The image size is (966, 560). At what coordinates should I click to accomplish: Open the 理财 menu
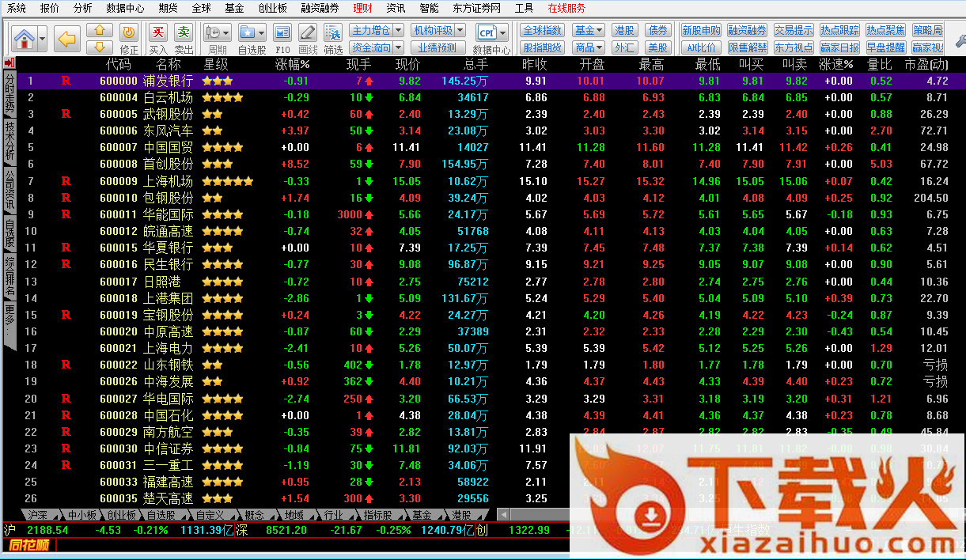pos(362,8)
